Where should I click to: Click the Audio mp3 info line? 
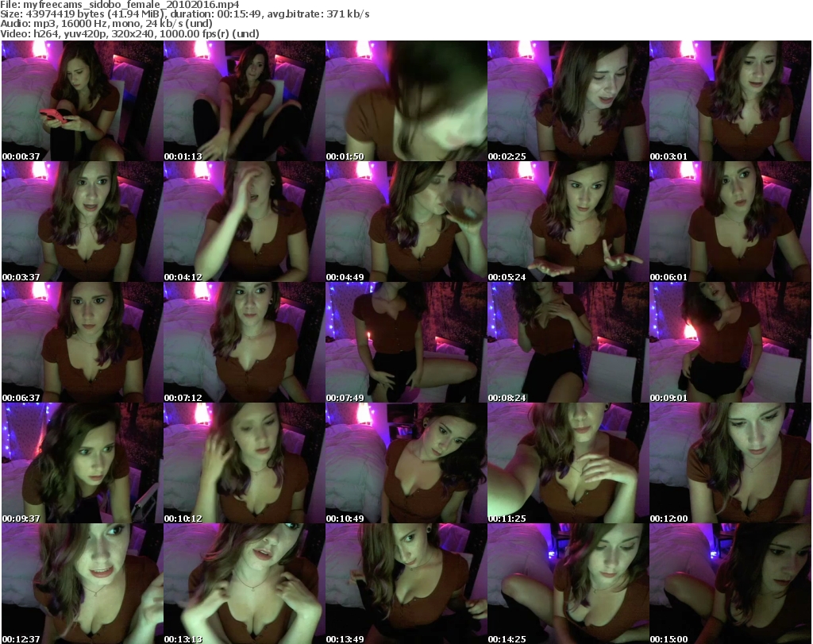(x=106, y=24)
